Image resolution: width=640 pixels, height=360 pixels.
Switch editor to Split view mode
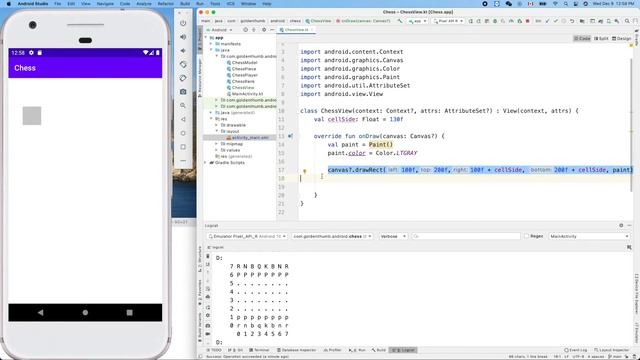tap(601, 38)
